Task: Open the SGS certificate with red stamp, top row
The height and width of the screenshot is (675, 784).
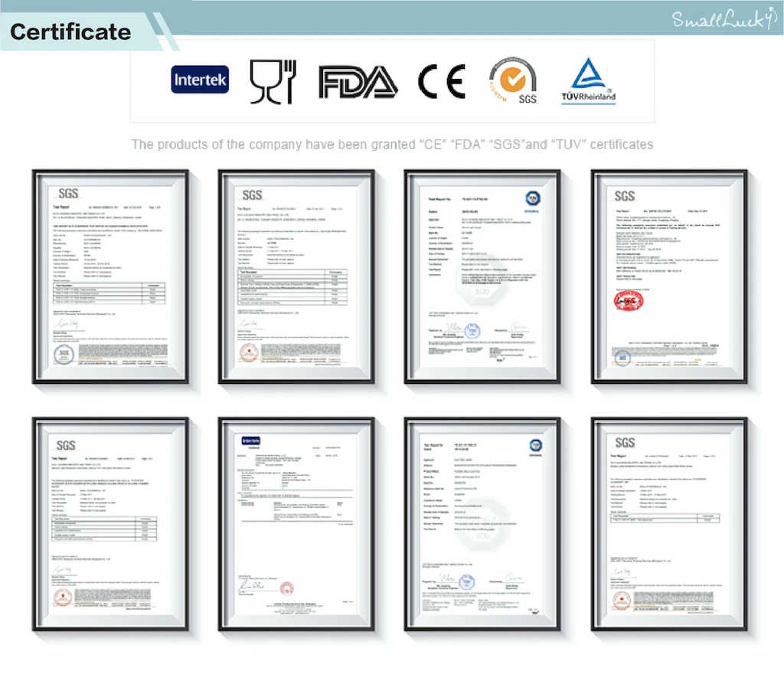Action: 669,277
